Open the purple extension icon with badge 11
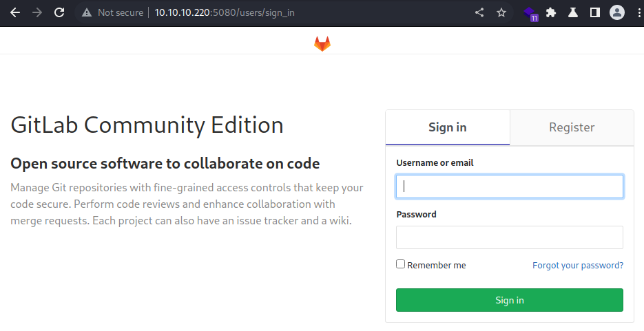Image resolution: width=644 pixels, height=331 pixels. point(530,14)
